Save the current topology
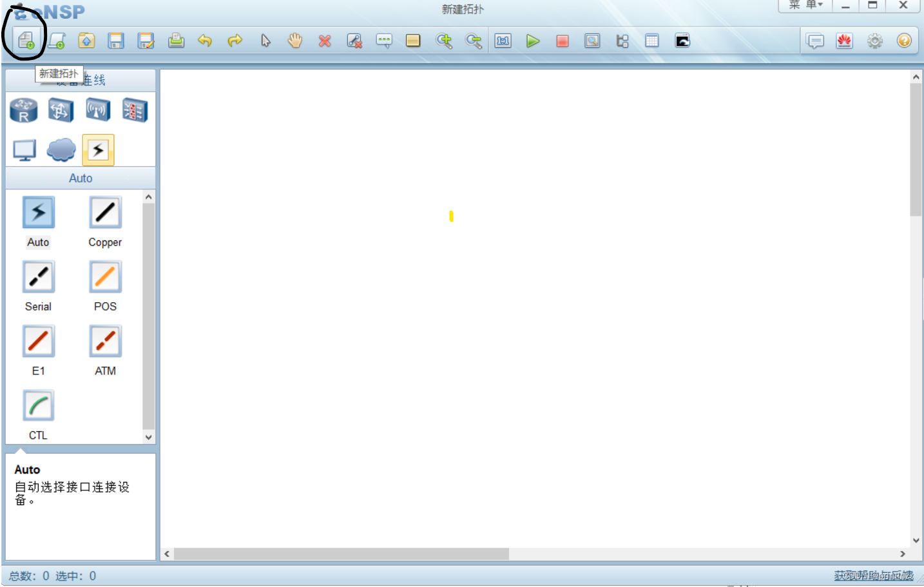Screen dimensions: 924x587 point(116,41)
